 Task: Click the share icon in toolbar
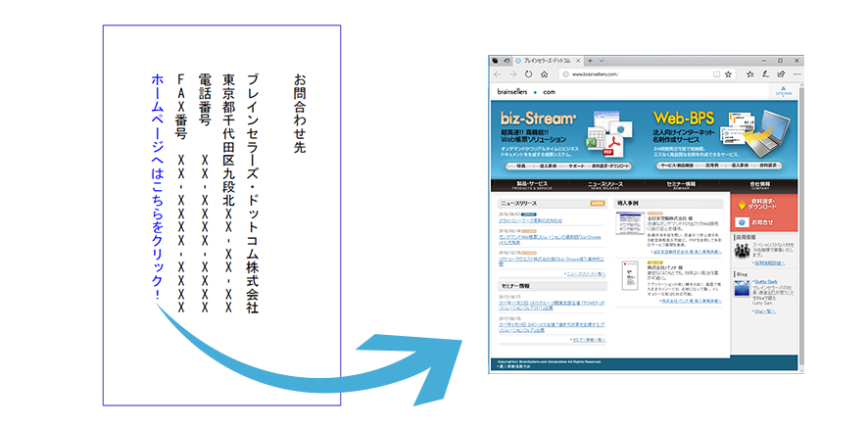click(x=780, y=74)
